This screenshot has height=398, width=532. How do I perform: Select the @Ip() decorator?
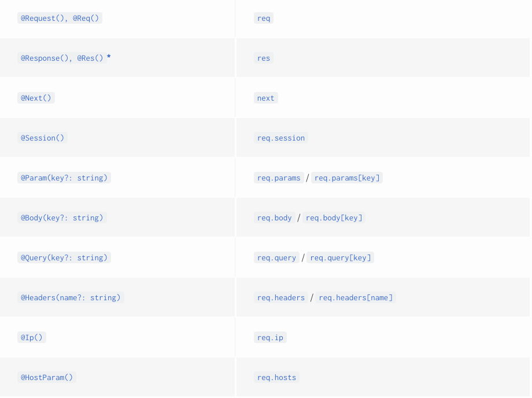[32, 338]
